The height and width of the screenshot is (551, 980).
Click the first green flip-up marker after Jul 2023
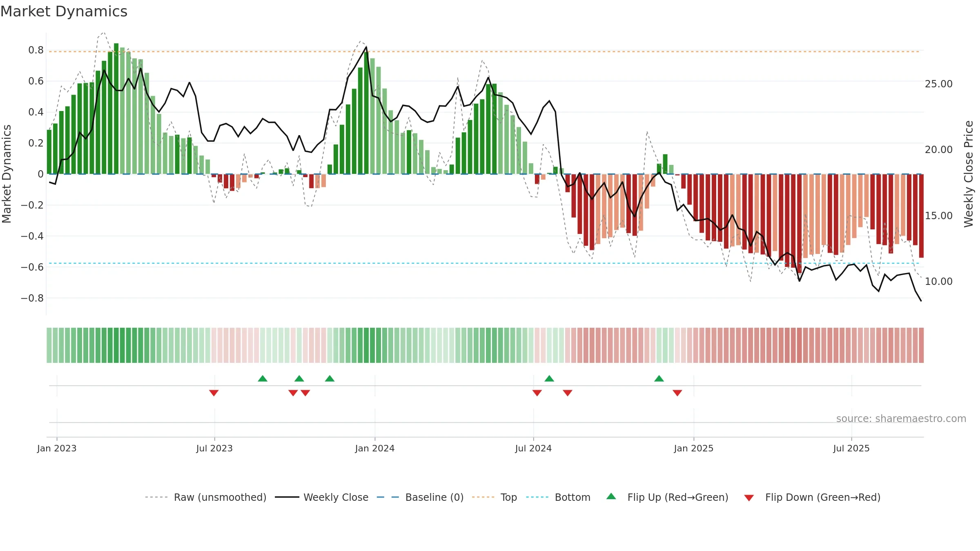click(263, 378)
